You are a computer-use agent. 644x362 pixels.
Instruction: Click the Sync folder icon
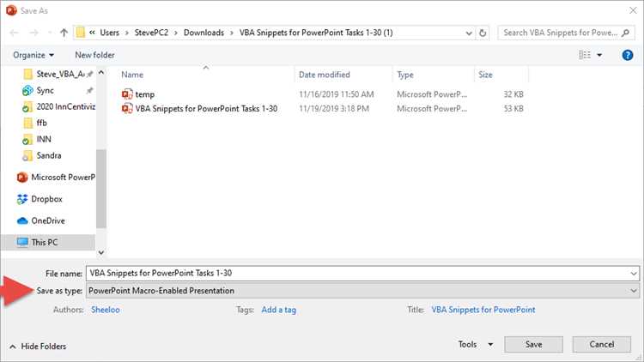[x=27, y=90]
